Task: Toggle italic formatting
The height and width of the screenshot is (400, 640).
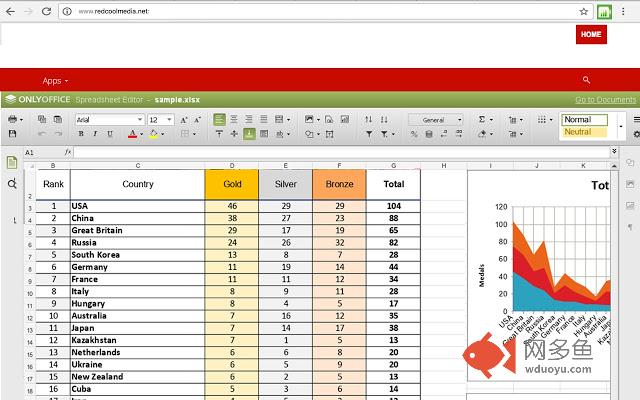Action: click(95, 133)
